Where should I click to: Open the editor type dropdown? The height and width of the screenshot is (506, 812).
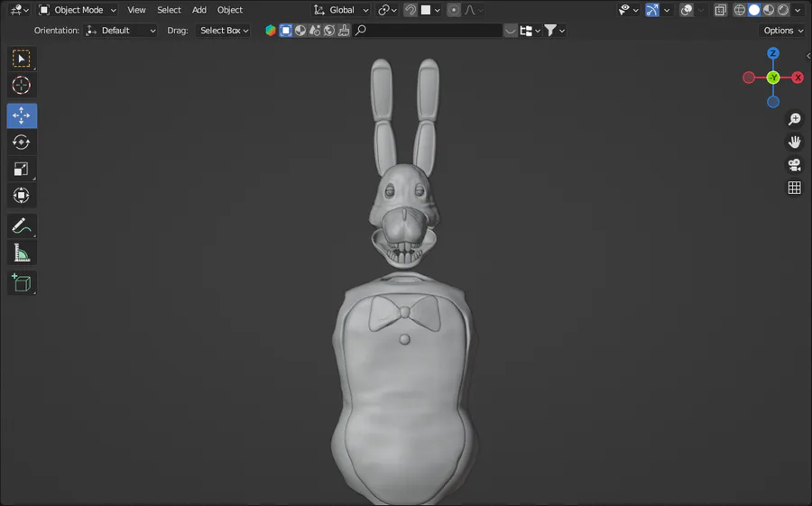20,10
